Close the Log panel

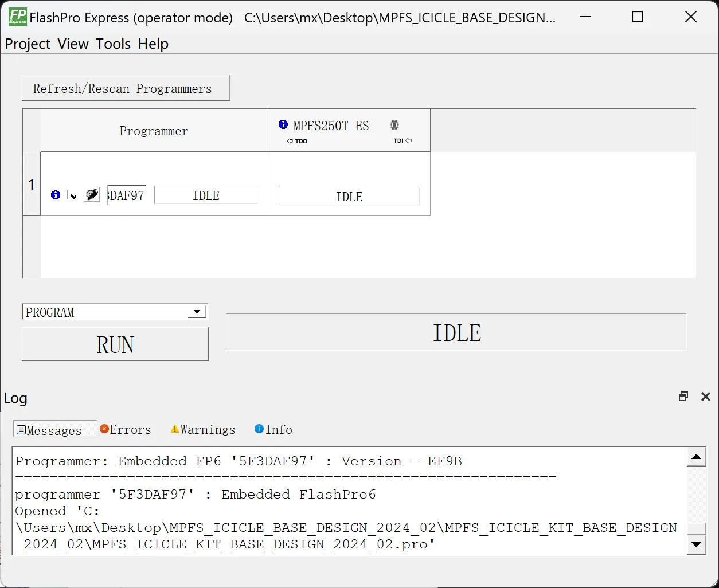706,397
